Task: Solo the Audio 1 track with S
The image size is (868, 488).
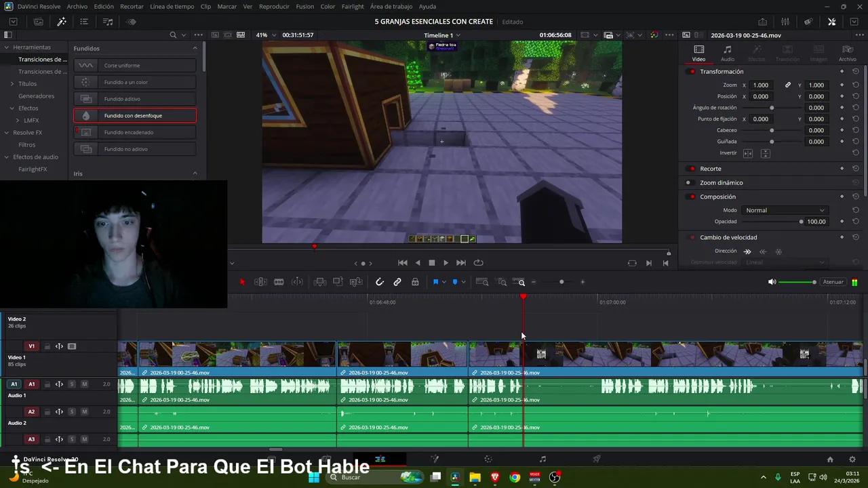Action: [72, 384]
